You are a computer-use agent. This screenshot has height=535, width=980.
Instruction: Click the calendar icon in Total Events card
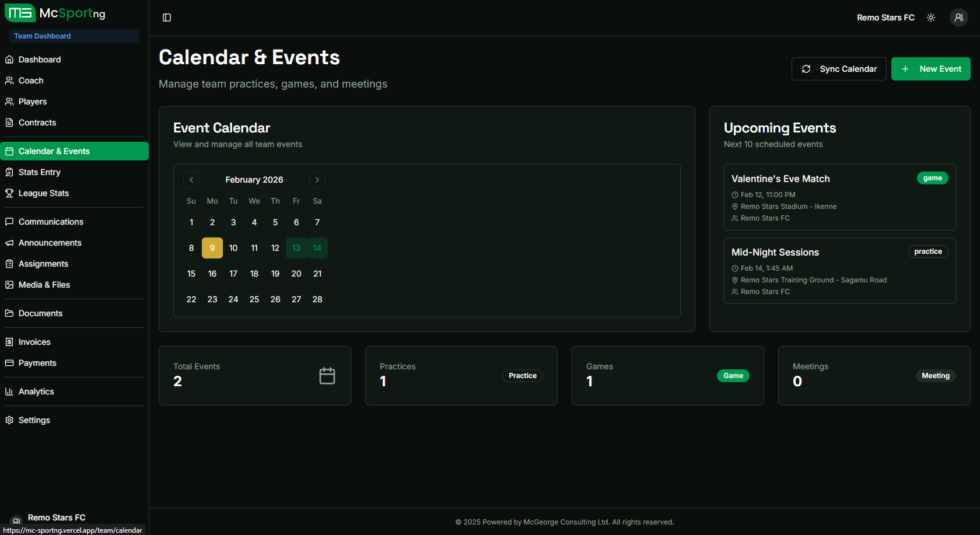pyautogui.click(x=327, y=376)
